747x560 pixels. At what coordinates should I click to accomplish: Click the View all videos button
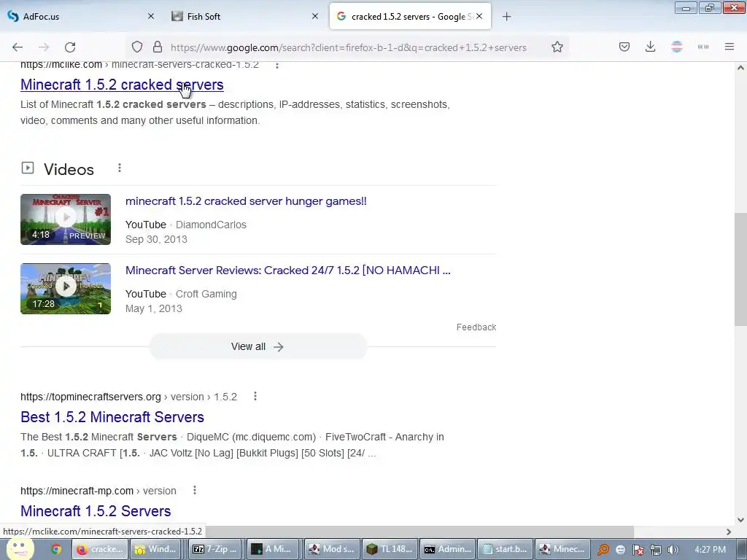tap(258, 346)
